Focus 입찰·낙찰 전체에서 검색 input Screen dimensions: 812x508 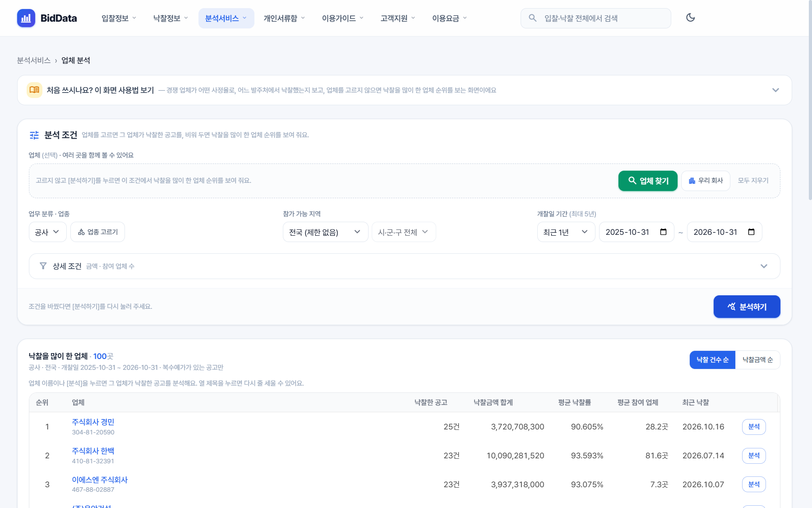[595, 18]
